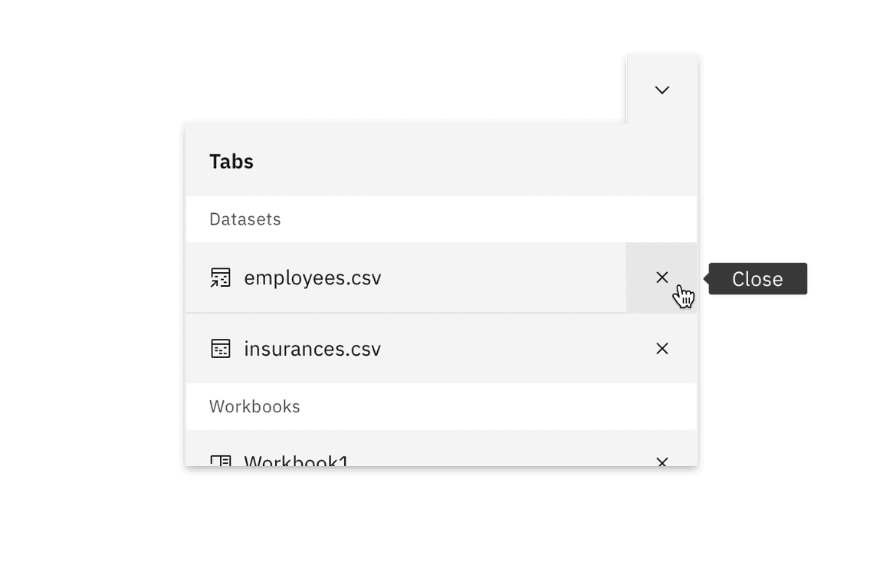Click the Workbooks section label
883x588 pixels.
pos(254,406)
